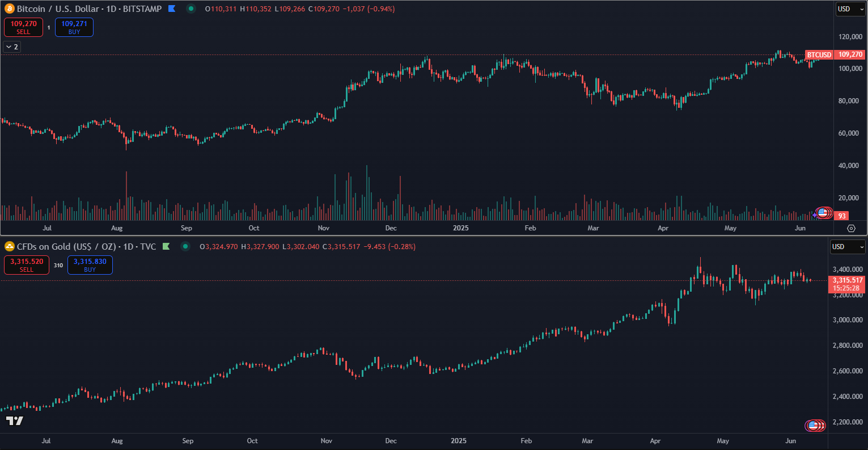Click US flag event icon on Gold chart
The height and width of the screenshot is (450, 868).
814,425
